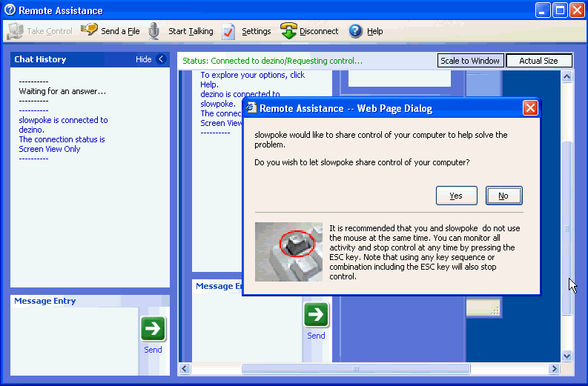Click the Settings checklist icon
This screenshot has width=588, height=386.
click(228, 31)
